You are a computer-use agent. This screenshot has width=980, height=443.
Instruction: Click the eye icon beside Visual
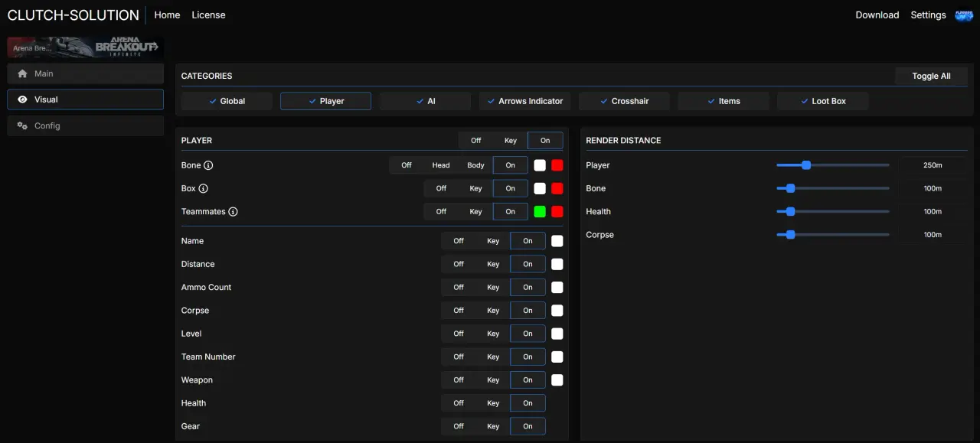click(22, 99)
